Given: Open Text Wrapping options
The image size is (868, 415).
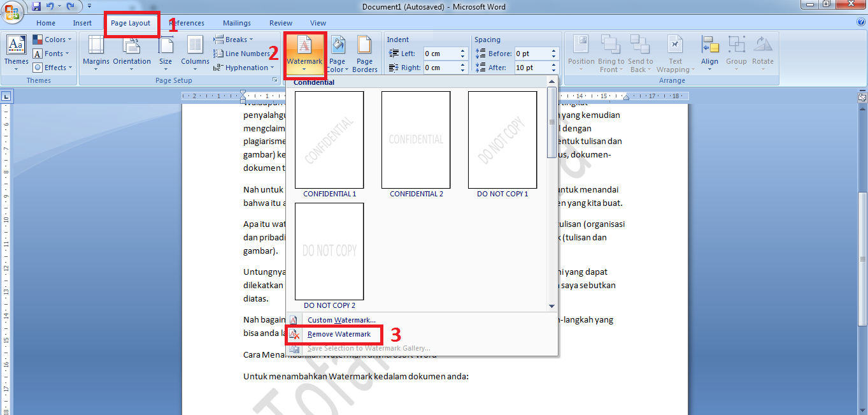Looking at the screenshot, I should (675, 54).
